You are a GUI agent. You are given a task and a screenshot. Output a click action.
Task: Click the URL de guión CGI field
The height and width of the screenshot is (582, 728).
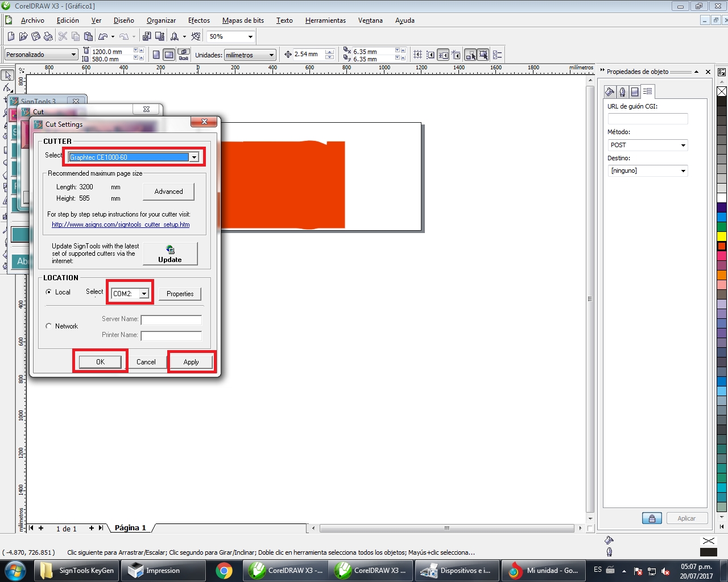click(x=648, y=119)
